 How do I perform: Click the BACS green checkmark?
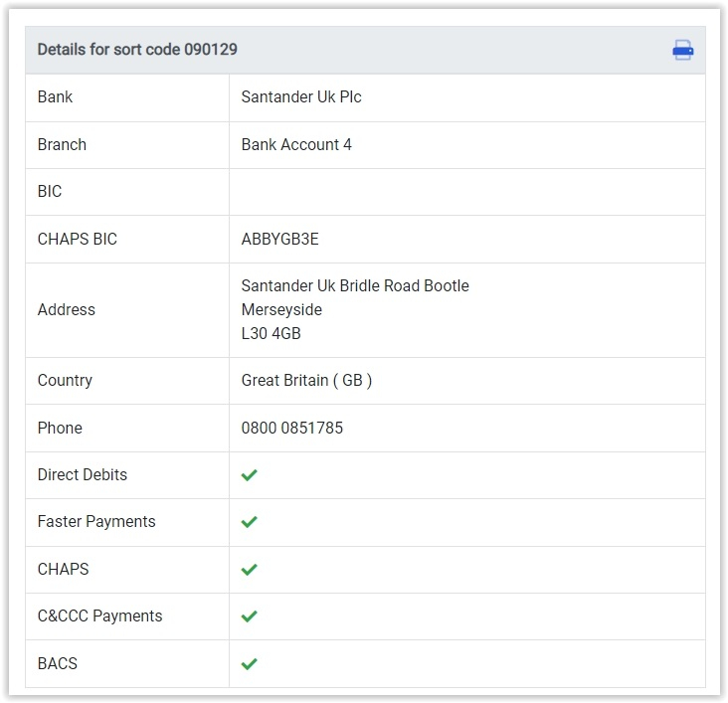[249, 664]
